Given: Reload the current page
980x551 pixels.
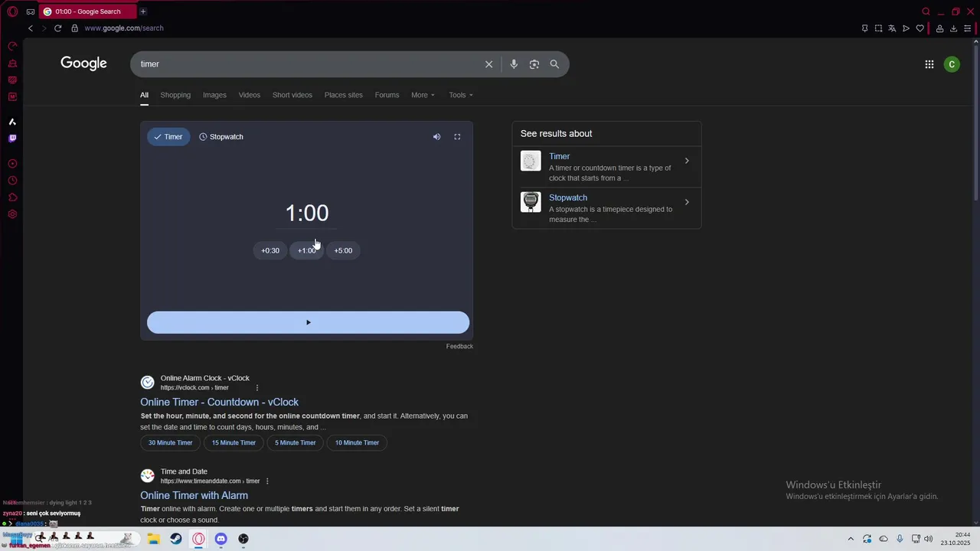Looking at the screenshot, I should point(57,28).
